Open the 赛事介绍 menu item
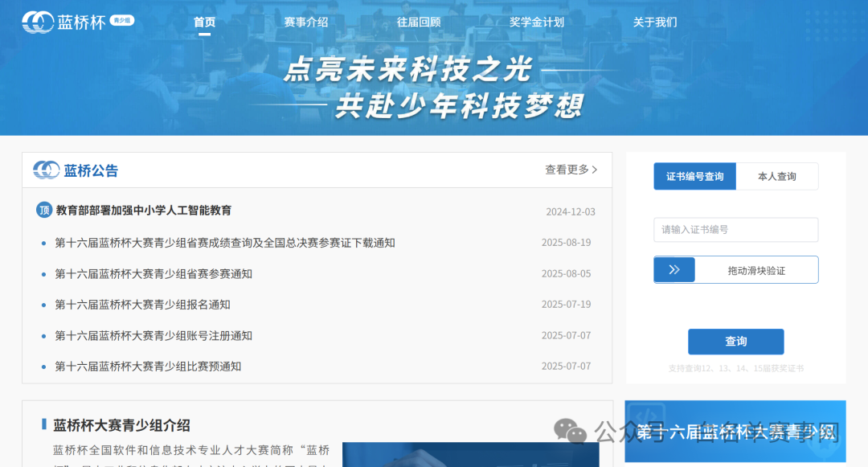Viewport: 868px width, 467px height. pos(306,23)
